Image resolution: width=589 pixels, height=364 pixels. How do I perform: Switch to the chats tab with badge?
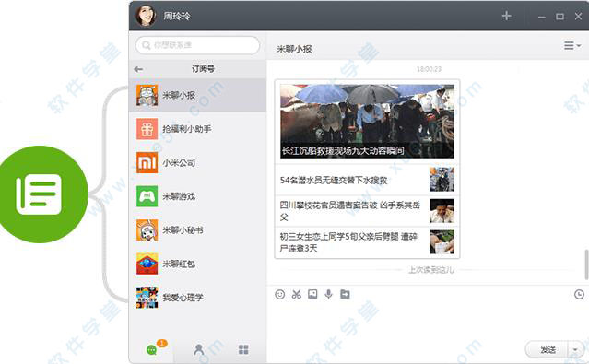pyautogui.click(x=152, y=350)
